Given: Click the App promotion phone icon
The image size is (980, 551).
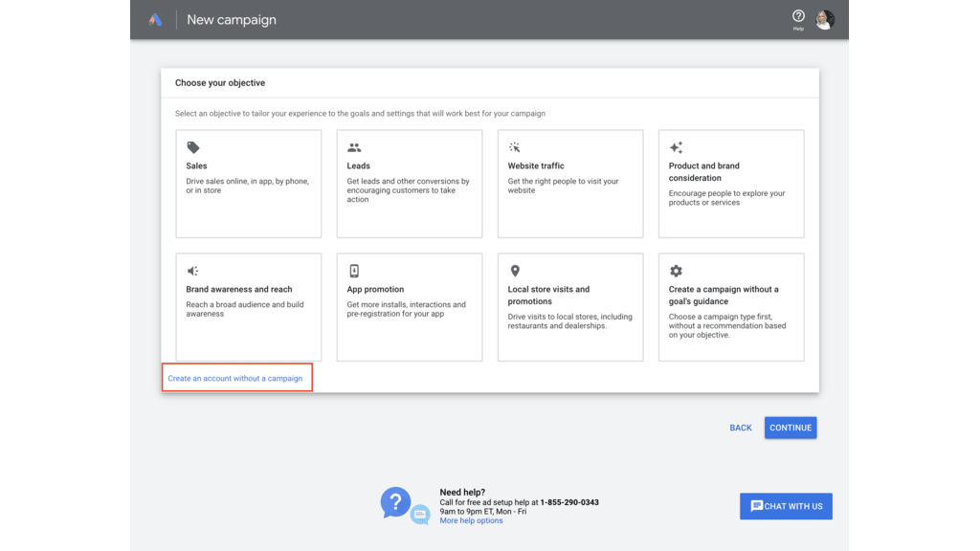Looking at the screenshot, I should click(x=354, y=271).
